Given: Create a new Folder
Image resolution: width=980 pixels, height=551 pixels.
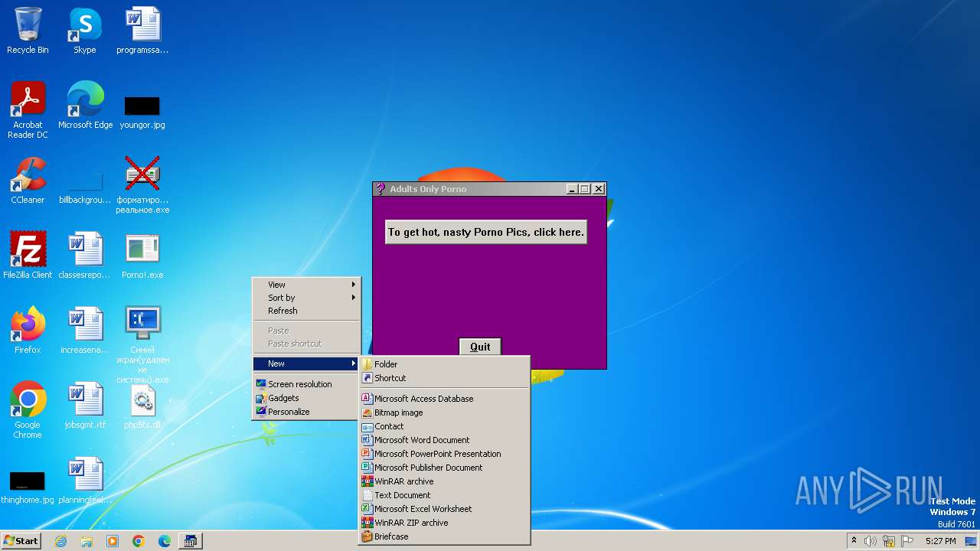Looking at the screenshot, I should tap(444, 364).
